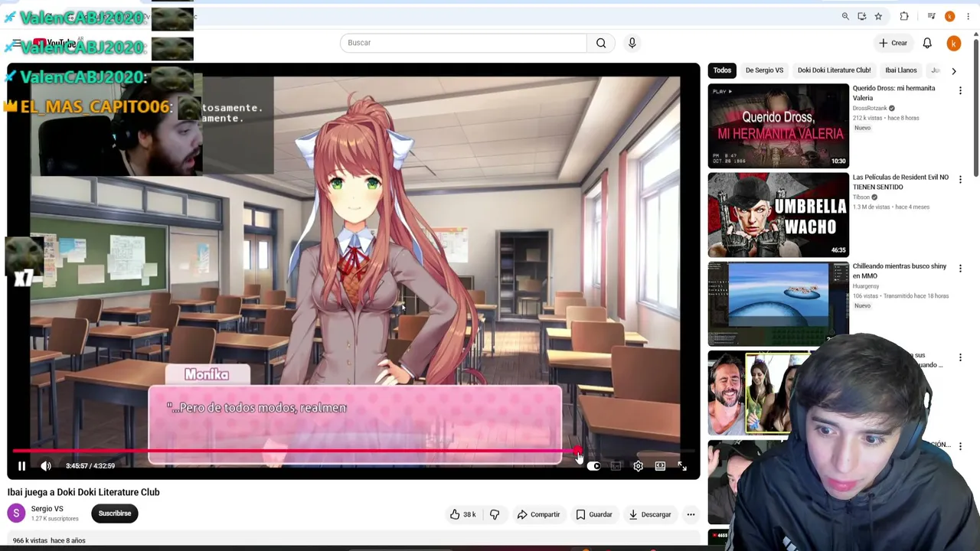Select the Todos filter chip
This screenshot has width=980, height=551.
[722, 70]
